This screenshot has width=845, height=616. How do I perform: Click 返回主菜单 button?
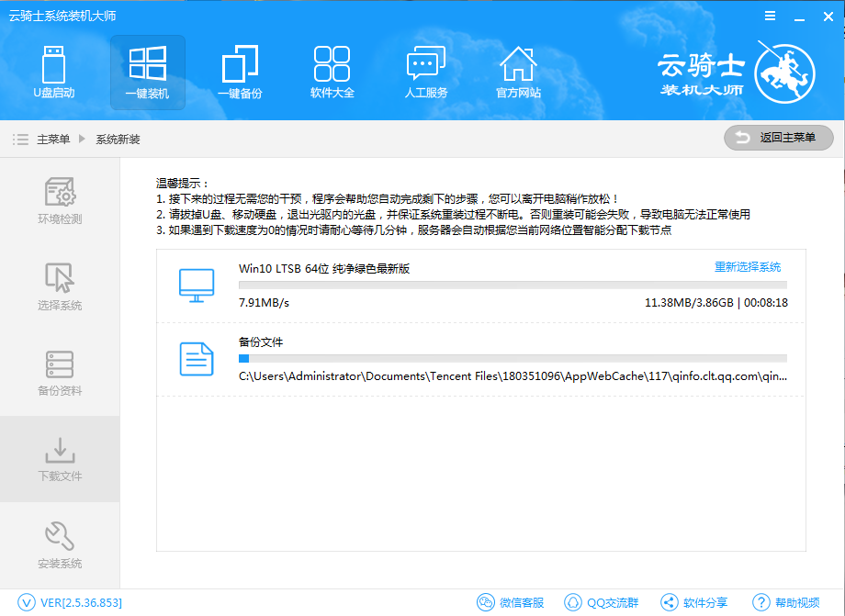[x=779, y=138]
